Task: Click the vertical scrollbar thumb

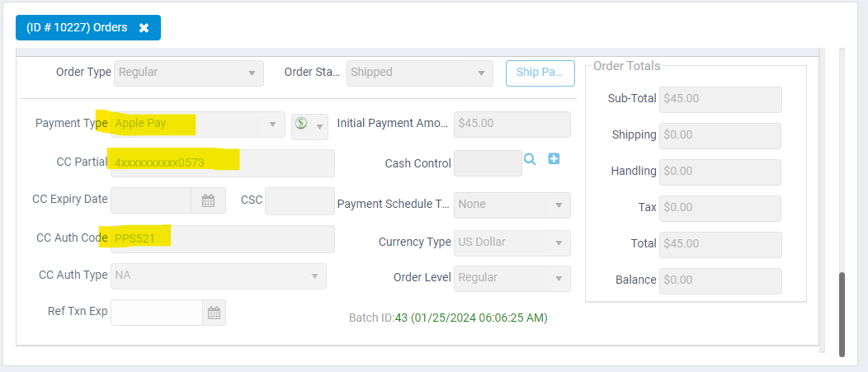Action: (842, 314)
